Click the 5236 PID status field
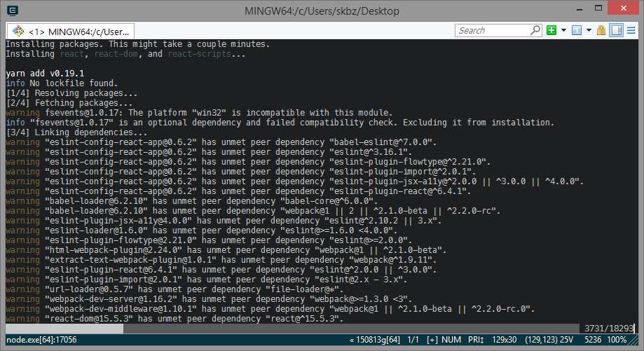Screen dimensions: 644x351 pos(593,340)
